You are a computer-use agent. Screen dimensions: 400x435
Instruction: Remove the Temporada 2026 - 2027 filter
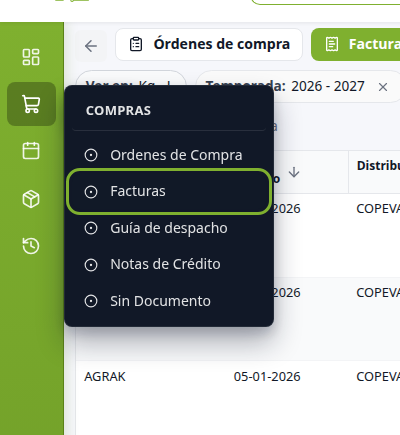(x=383, y=87)
